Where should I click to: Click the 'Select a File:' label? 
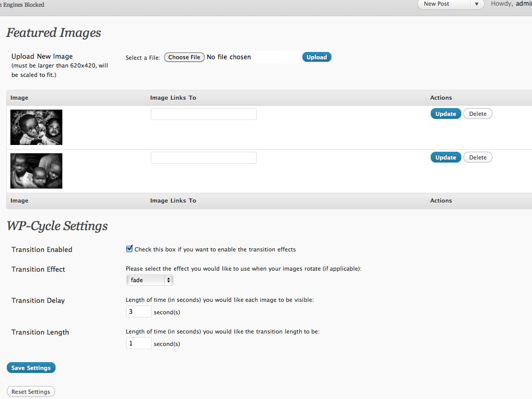tap(143, 58)
